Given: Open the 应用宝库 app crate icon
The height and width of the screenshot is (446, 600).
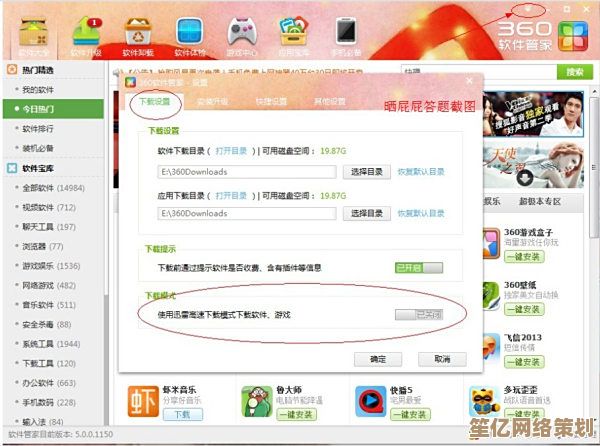Looking at the screenshot, I should [293, 32].
